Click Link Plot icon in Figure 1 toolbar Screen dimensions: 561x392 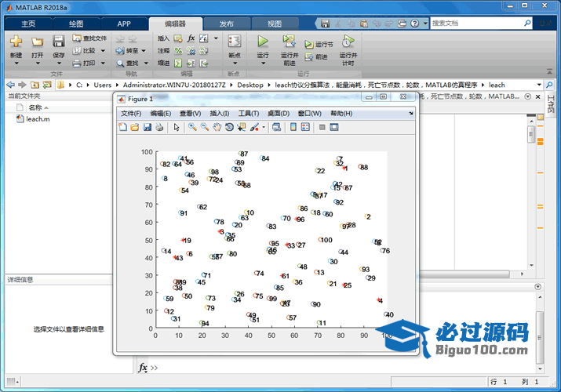tap(276, 127)
